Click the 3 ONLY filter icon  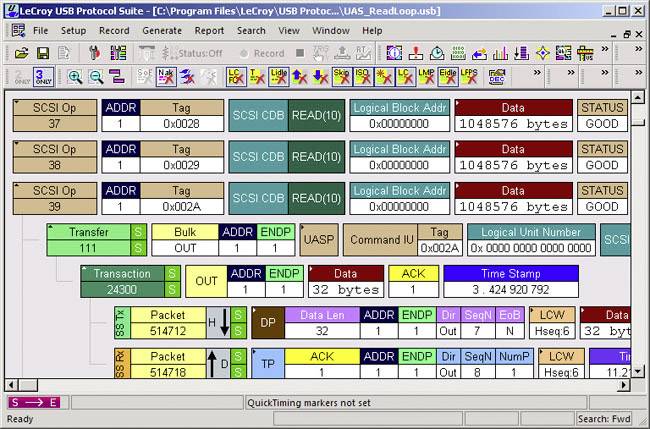click(43, 77)
